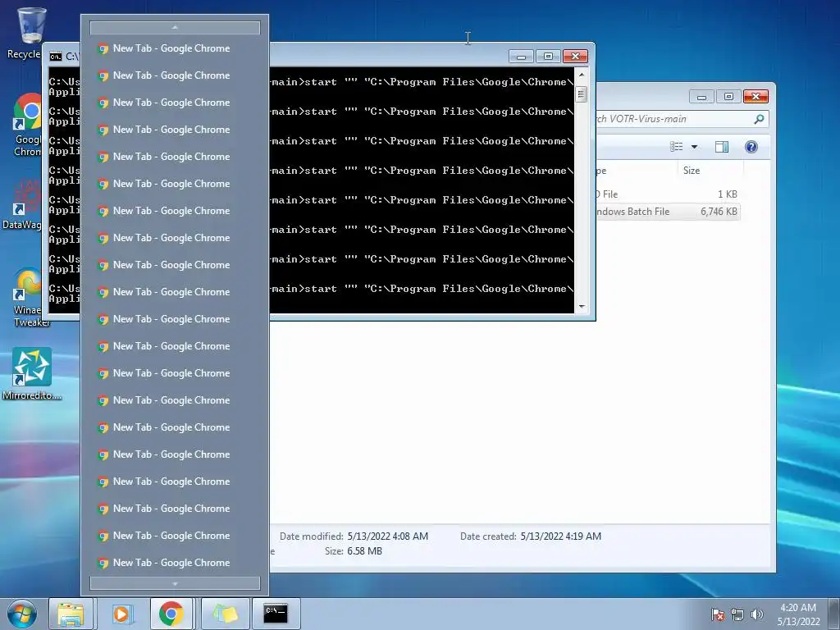Open Explorer help question mark icon

coord(751,147)
